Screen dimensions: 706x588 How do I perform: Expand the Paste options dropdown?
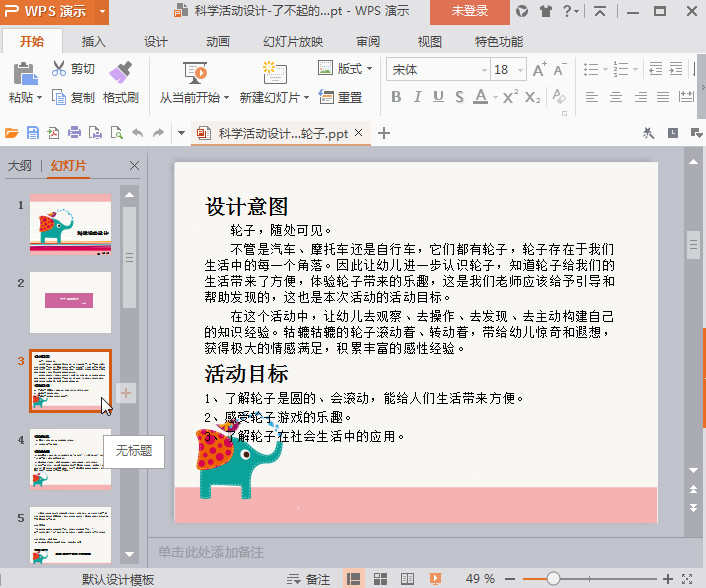40,97
